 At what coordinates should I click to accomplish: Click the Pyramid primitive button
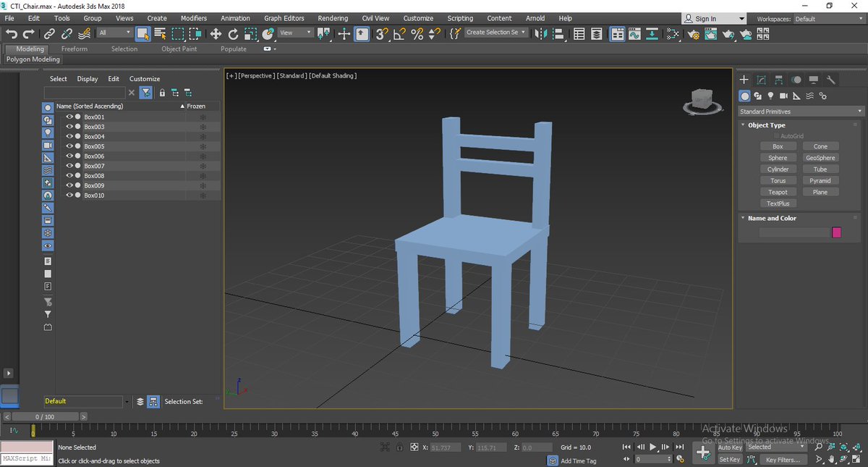click(820, 181)
